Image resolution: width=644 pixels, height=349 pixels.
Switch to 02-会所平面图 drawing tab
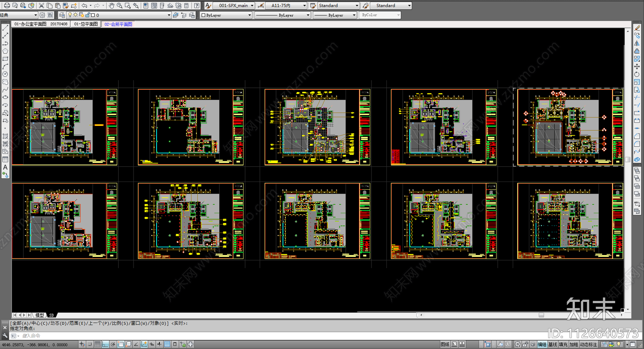tap(118, 24)
